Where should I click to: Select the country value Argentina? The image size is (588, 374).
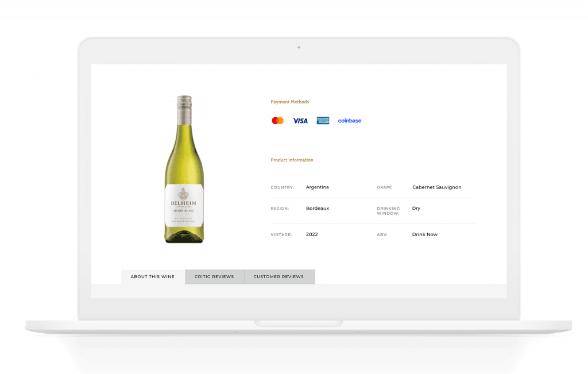pyautogui.click(x=317, y=187)
